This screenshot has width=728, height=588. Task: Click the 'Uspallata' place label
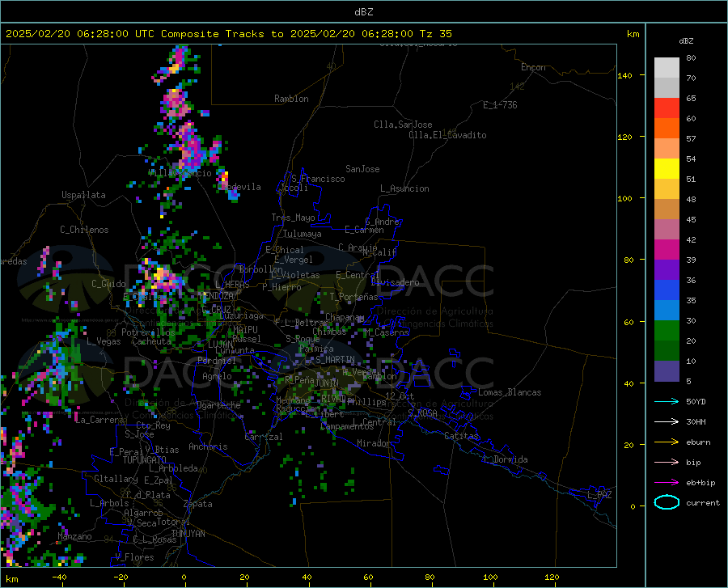coord(83,195)
